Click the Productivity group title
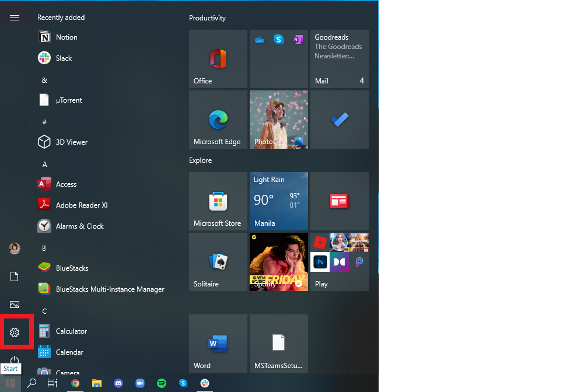Image resolution: width=584 pixels, height=392 pixels. pos(207,18)
